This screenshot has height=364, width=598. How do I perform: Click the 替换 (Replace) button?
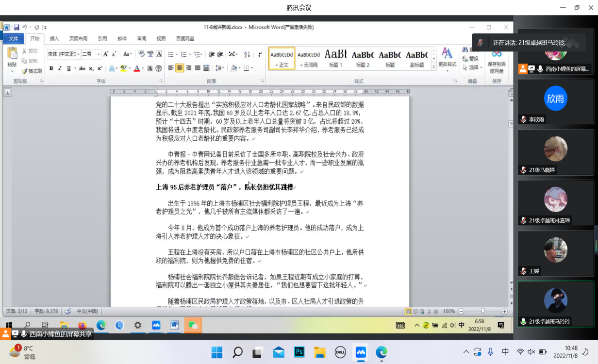click(x=471, y=59)
